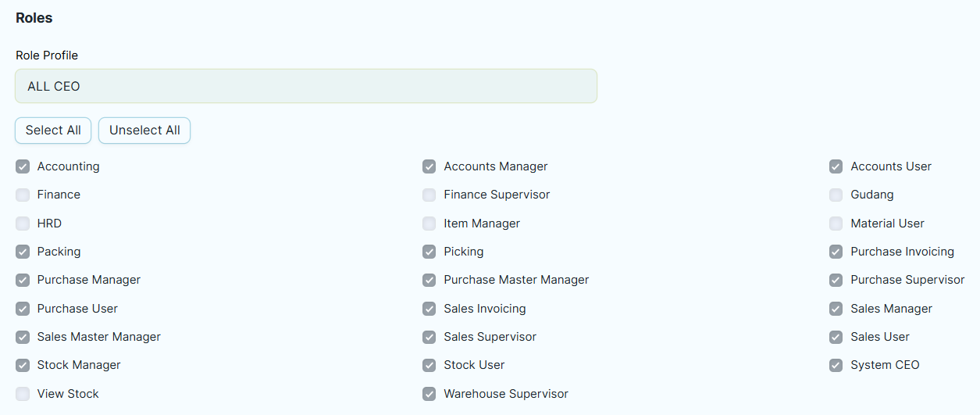Image resolution: width=980 pixels, height=415 pixels.
Task: Uncheck the Picking role
Action: [x=429, y=252]
